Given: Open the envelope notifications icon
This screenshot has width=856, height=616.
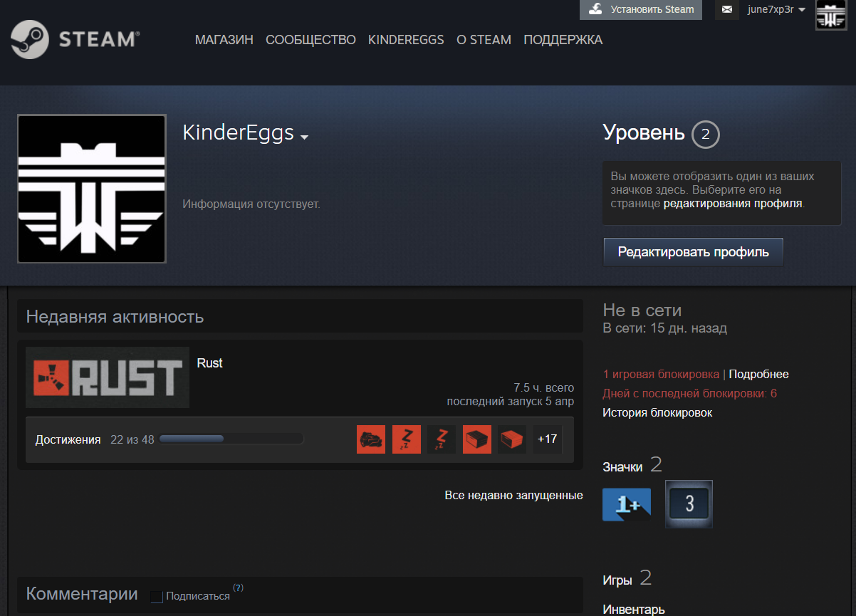Looking at the screenshot, I should click(x=727, y=10).
